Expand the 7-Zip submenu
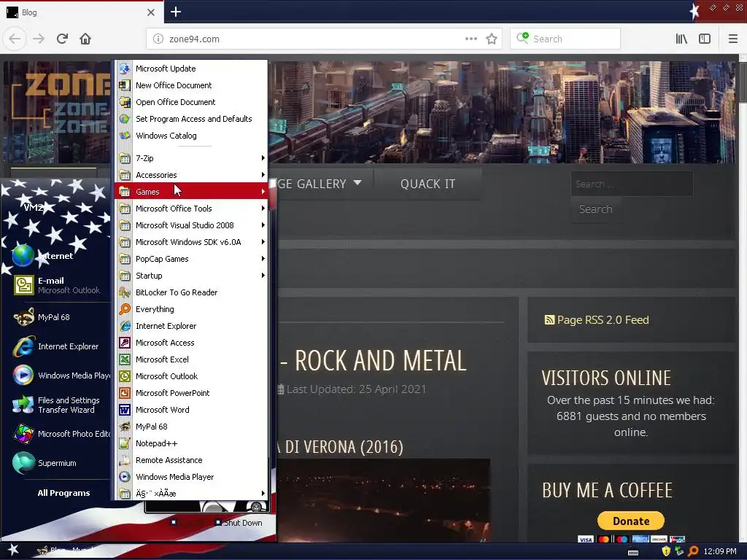Screen dimensions: 747x560 click(x=190, y=158)
